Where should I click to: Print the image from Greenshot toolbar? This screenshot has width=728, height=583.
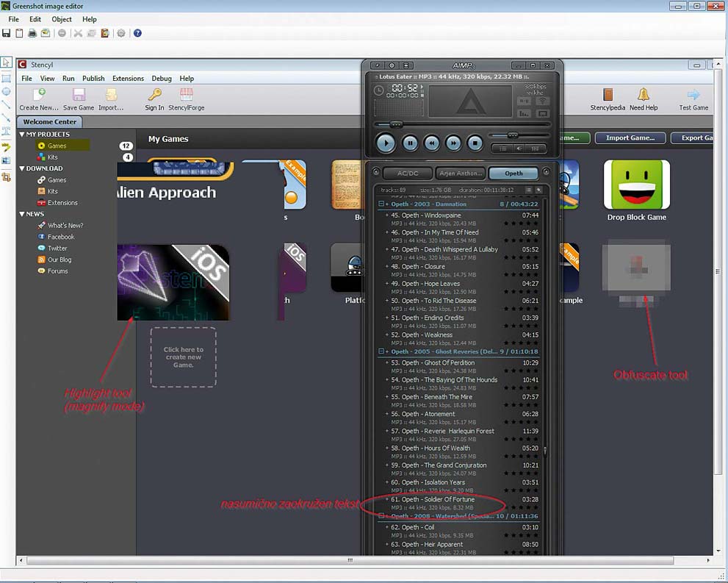[x=32, y=33]
